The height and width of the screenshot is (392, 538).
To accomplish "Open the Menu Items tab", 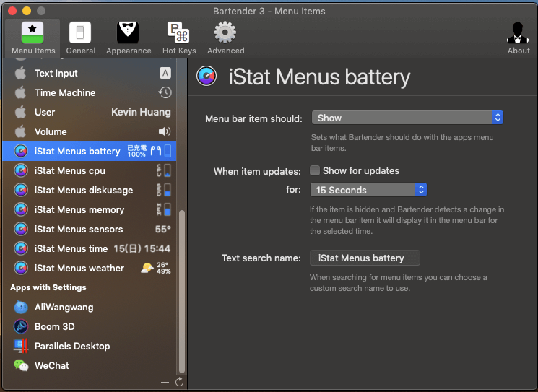I will [33, 38].
